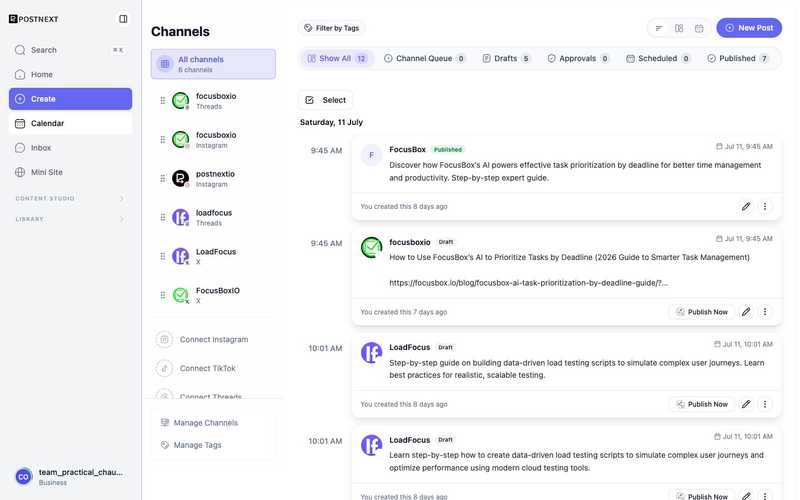Collapse the sidebar panel icon
The image size is (800, 500).
coord(123,19)
